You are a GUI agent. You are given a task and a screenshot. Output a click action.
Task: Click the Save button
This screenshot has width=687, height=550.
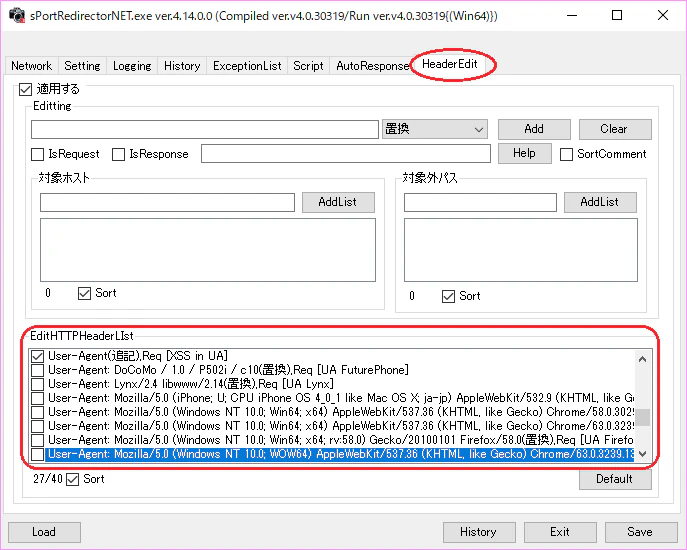click(x=641, y=532)
